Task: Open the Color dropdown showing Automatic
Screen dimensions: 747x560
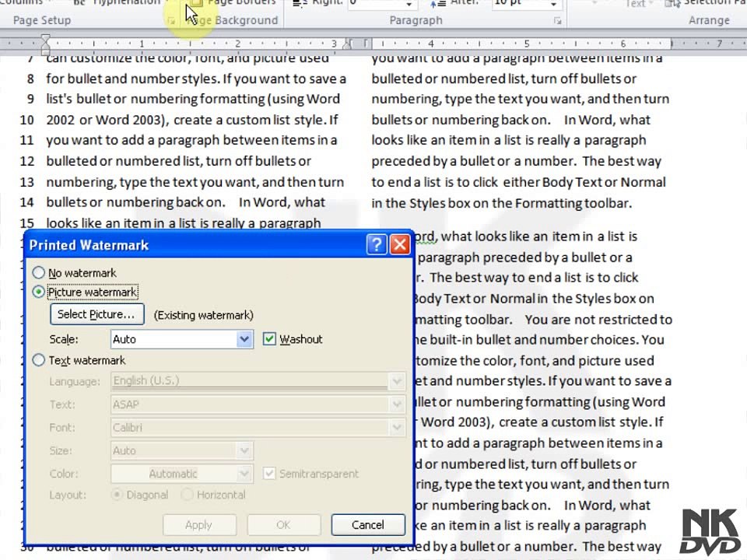Action: click(x=244, y=474)
